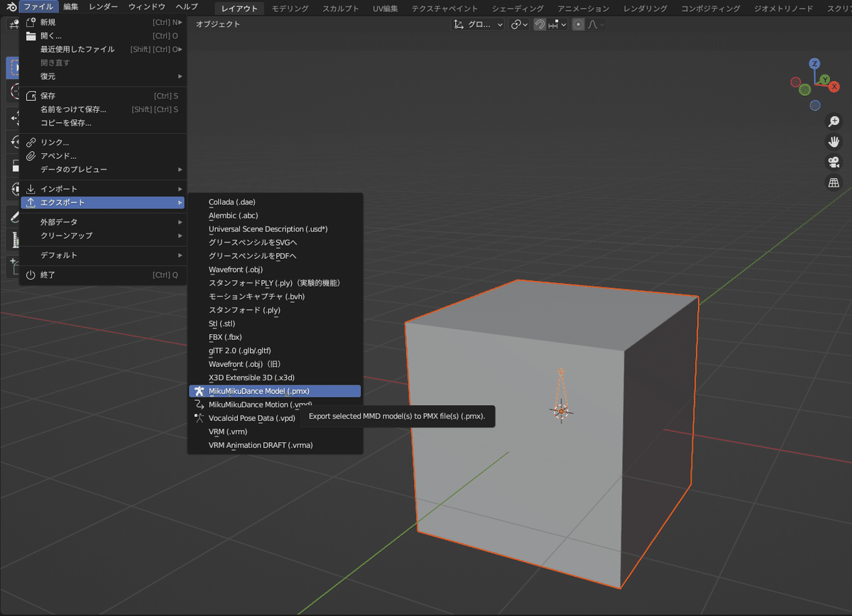
Task: Export as Universal Scene Description (.usd*)
Action: point(275,229)
